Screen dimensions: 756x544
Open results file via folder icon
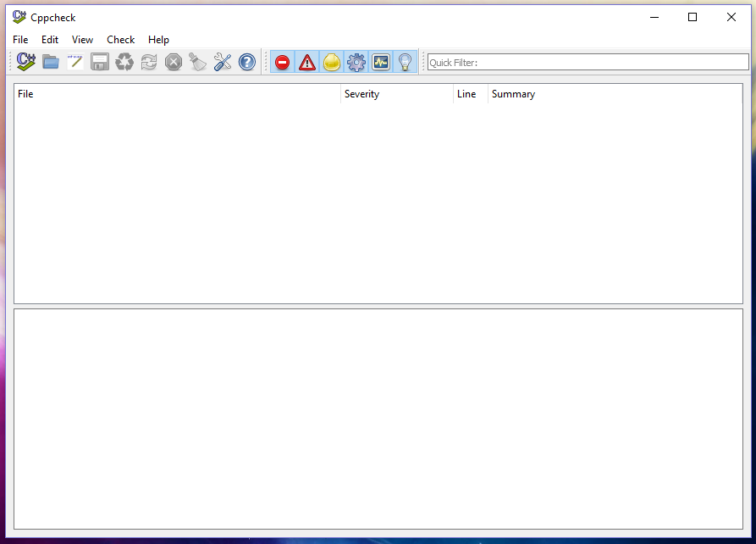click(51, 62)
